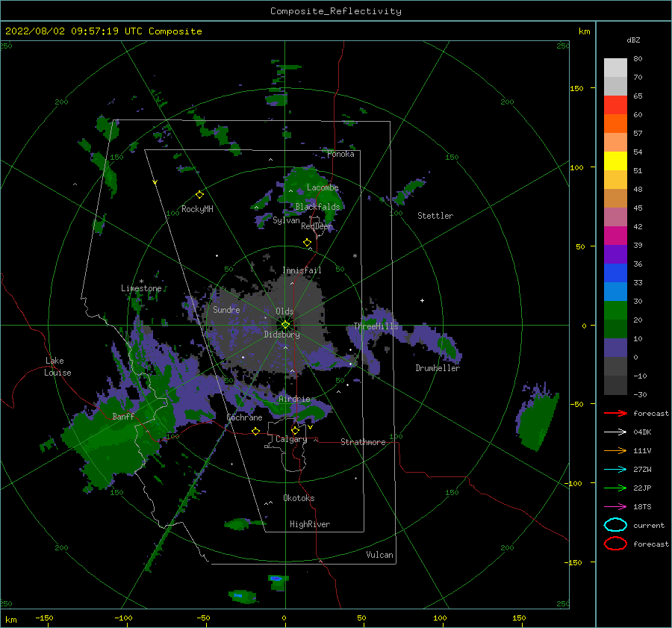Image resolution: width=672 pixels, height=628 pixels.
Task: Click the Sylvan label
Action: [286, 220]
